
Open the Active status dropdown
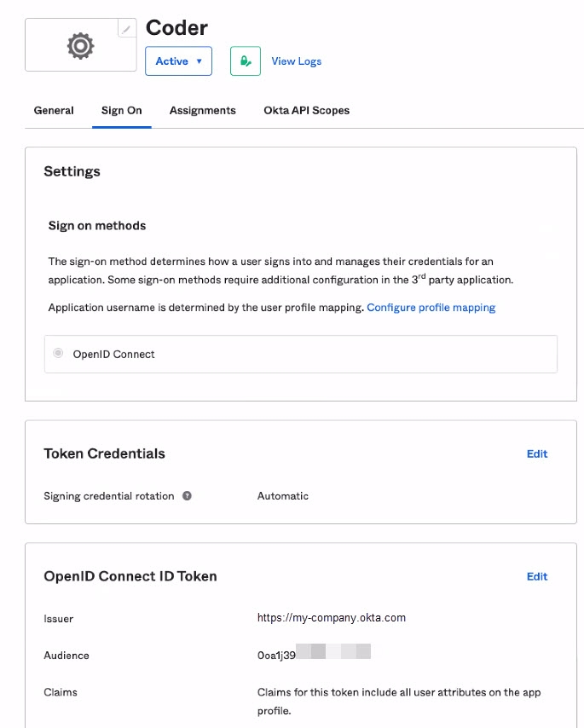(x=178, y=61)
